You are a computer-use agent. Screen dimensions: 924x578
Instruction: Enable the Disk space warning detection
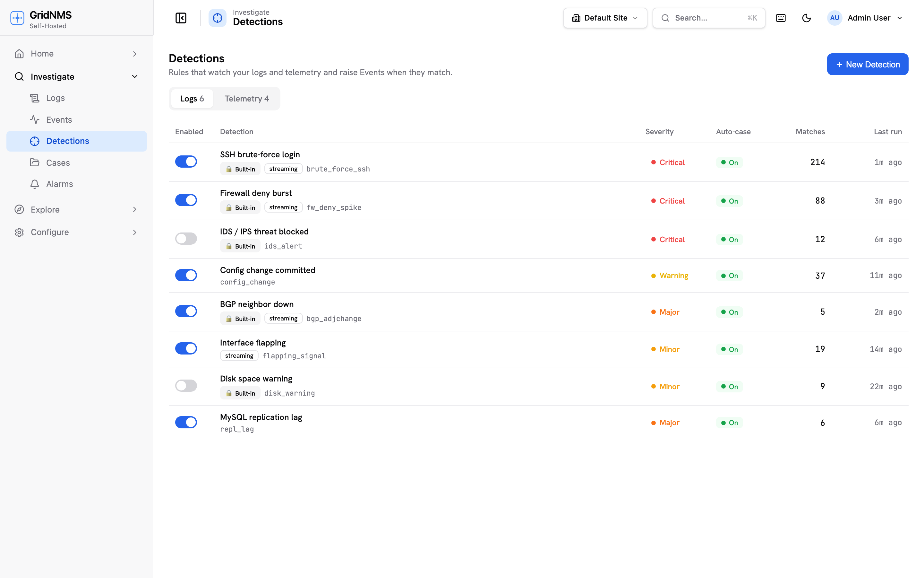[x=186, y=386]
